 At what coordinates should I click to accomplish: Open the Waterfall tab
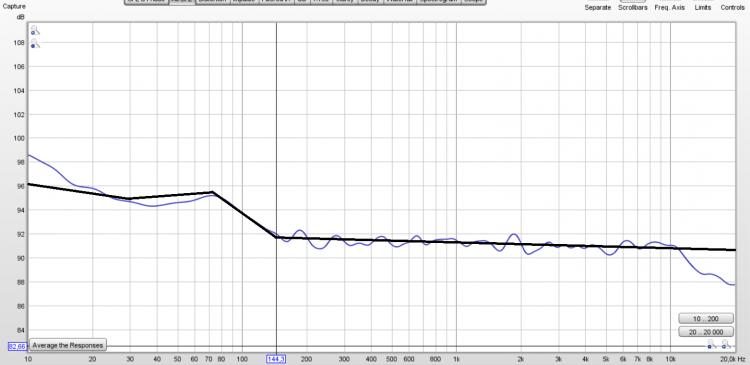point(401,1)
